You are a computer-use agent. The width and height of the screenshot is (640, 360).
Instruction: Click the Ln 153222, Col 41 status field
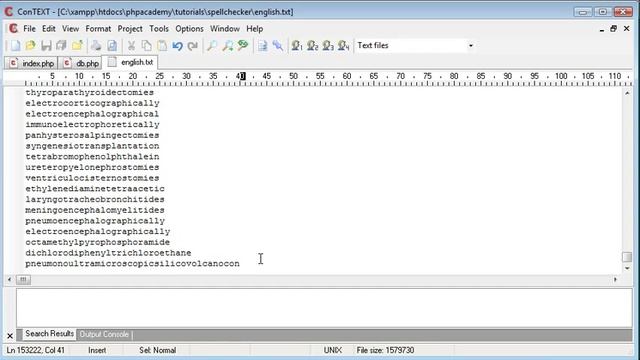[36, 350]
